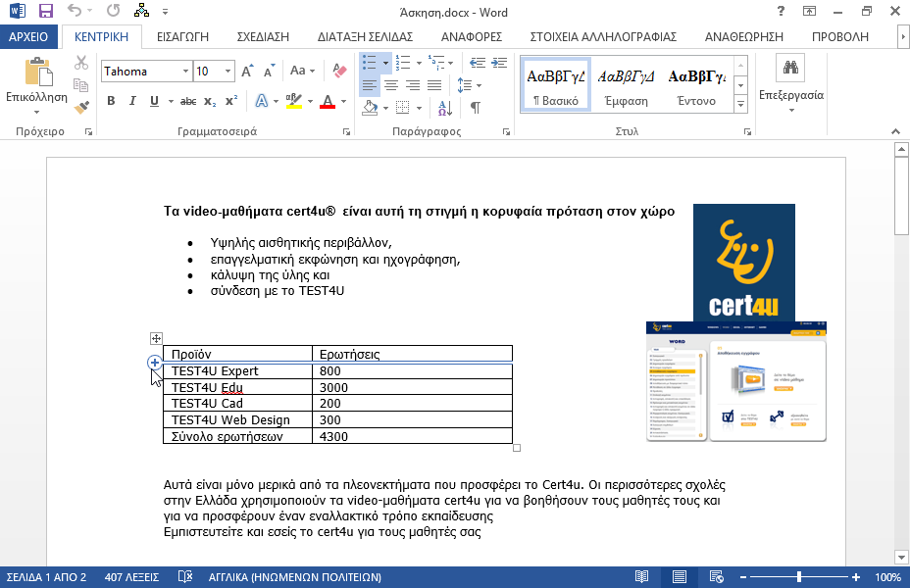
Task: Open the Change Case Aa menu
Action: [x=302, y=71]
